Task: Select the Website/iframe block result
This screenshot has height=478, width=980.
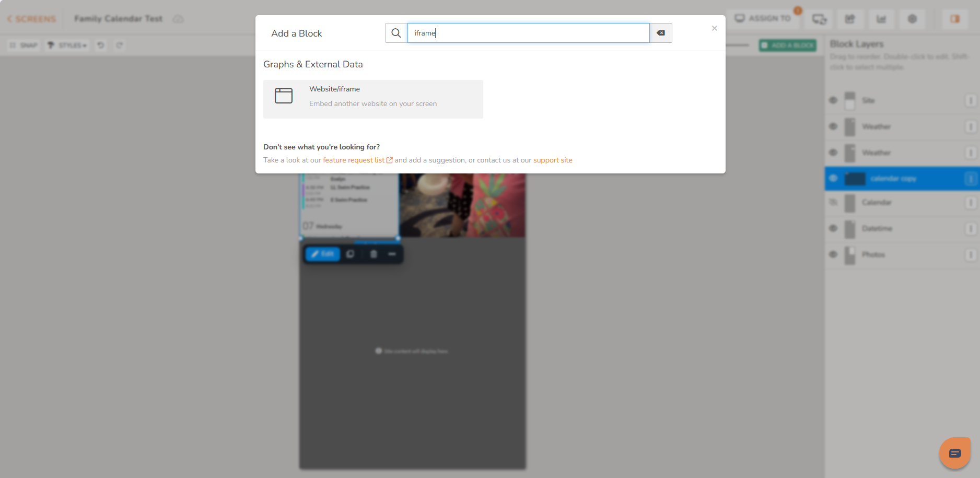Action: tap(373, 99)
